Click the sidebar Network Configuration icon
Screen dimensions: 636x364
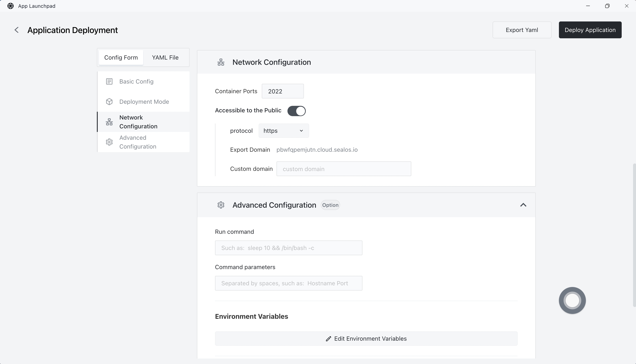109,122
